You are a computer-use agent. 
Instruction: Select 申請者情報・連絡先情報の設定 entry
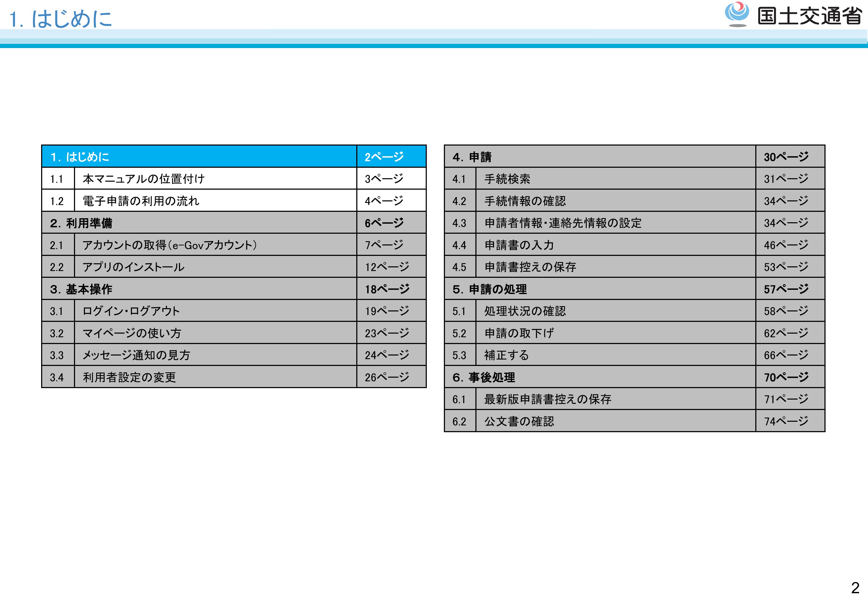[563, 223]
